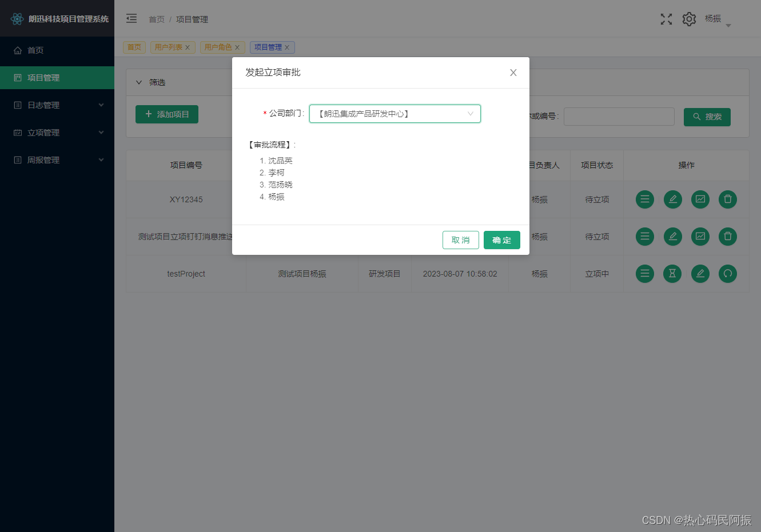Screen dimensions: 761x532
Task: Close the 用户列表 tab with its X
Action: 188,47
